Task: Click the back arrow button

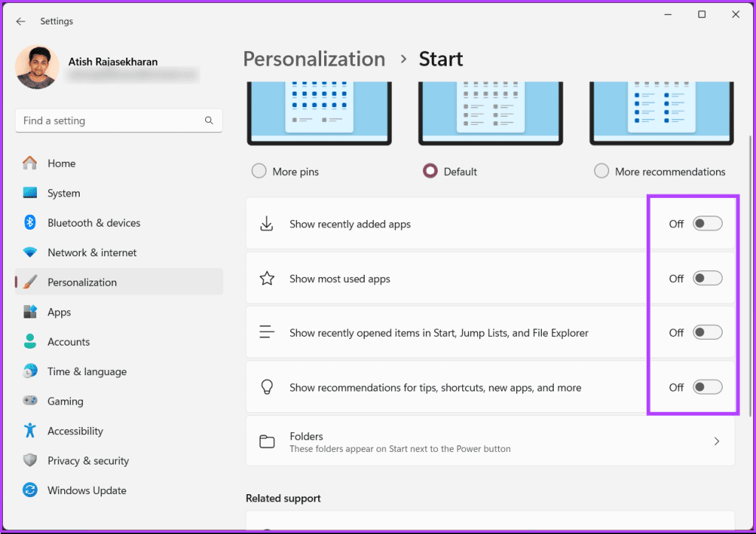Action: pos(21,21)
